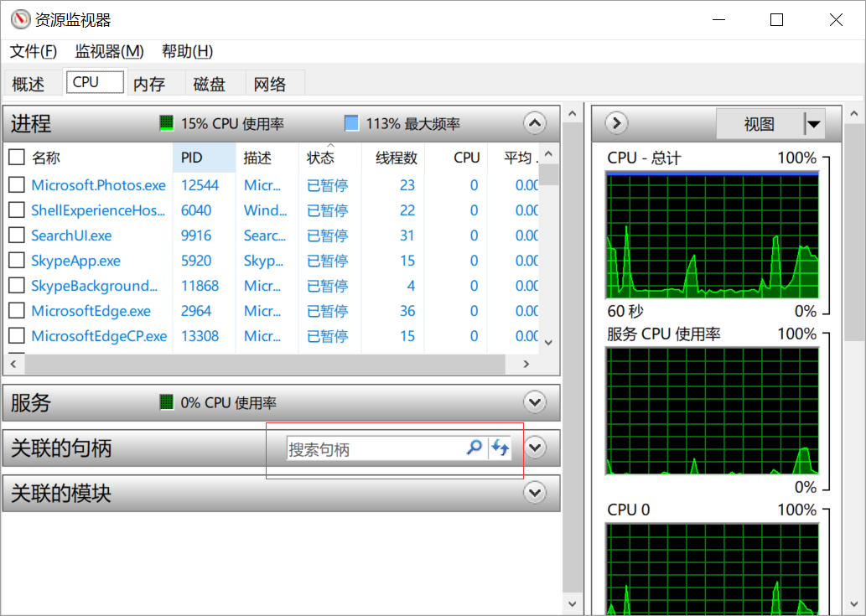Check the MicrosoftEdgeCP.exe process checkbox
This screenshot has width=866, height=616.
(17, 335)
